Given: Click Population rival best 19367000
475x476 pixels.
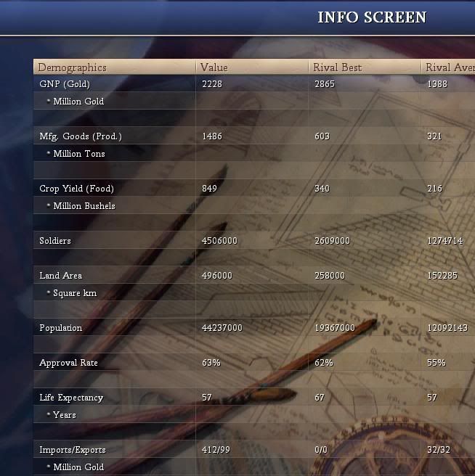Looking at the screenshot, I should [x=335, y=328].
